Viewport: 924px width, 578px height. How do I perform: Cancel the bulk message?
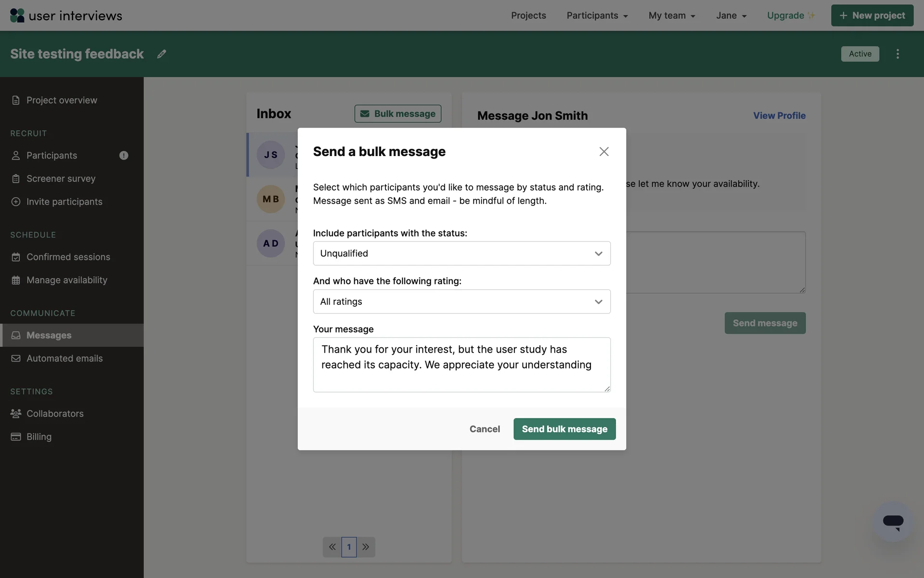(x=485, y=429)
